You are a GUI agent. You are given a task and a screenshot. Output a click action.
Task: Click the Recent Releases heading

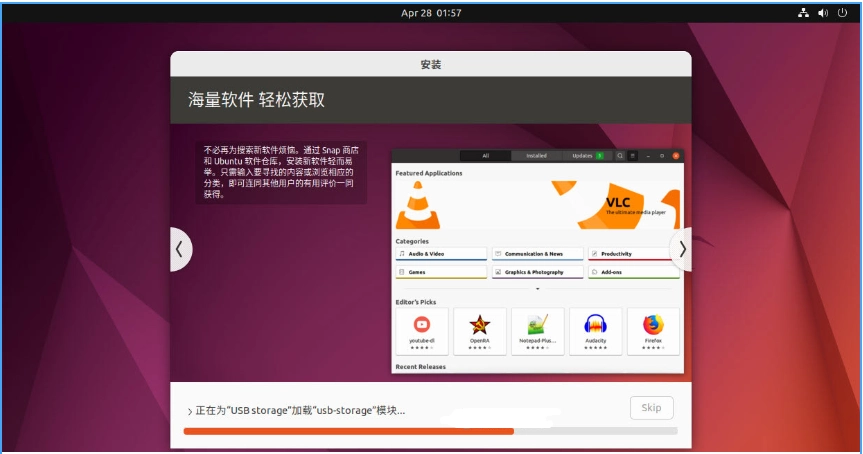tap(420, 367)
